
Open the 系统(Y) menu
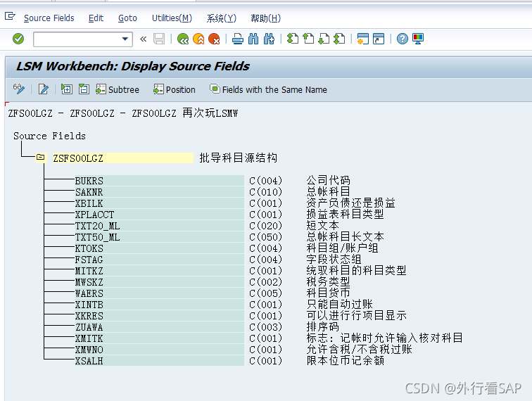click(x=221, y=18)
